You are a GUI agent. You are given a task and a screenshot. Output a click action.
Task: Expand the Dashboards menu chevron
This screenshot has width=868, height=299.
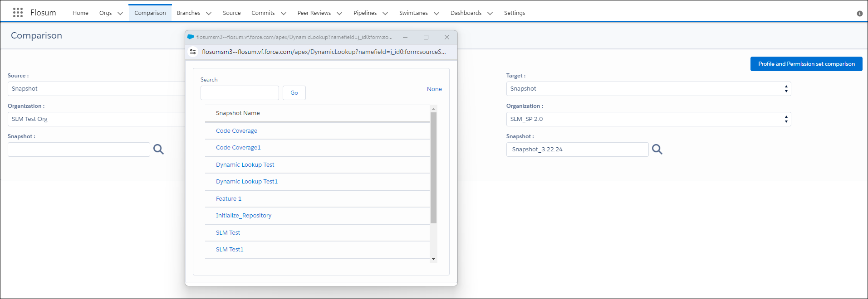tap(490, 13)
